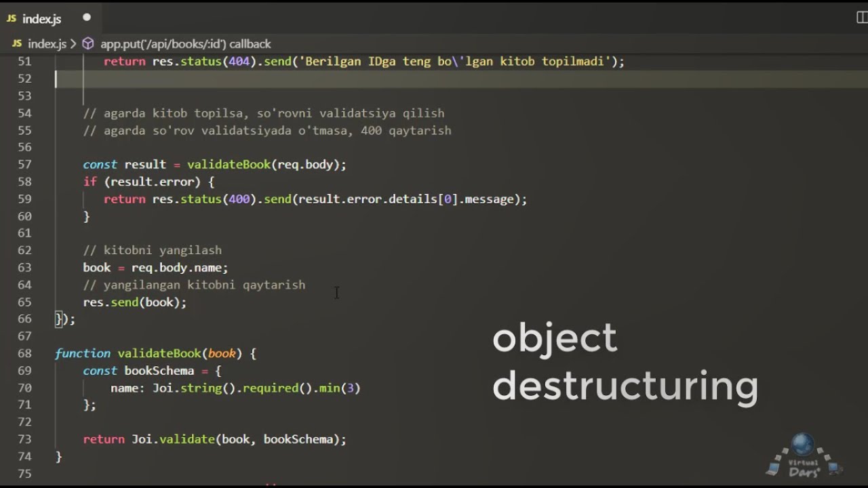Click the '});' closing on line 66
The image size is (868, 488).
click(65, 319)
